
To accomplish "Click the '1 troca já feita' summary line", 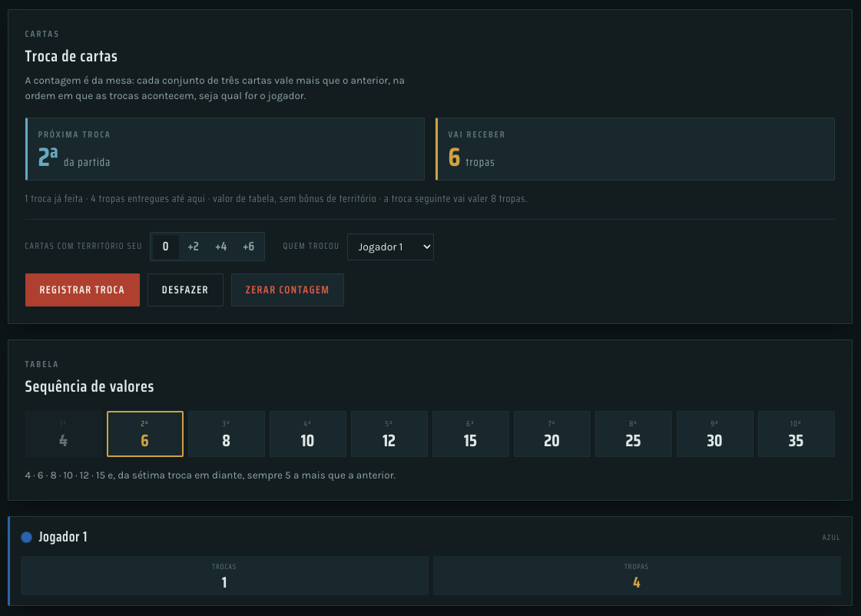I will [276, 199].
